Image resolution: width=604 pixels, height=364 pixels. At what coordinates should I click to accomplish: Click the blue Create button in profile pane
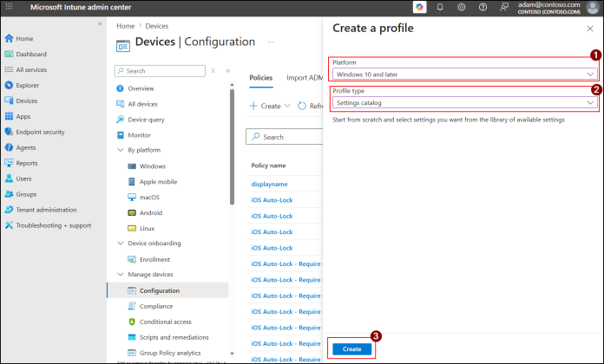pyautogui.click(x=351, y=349)
